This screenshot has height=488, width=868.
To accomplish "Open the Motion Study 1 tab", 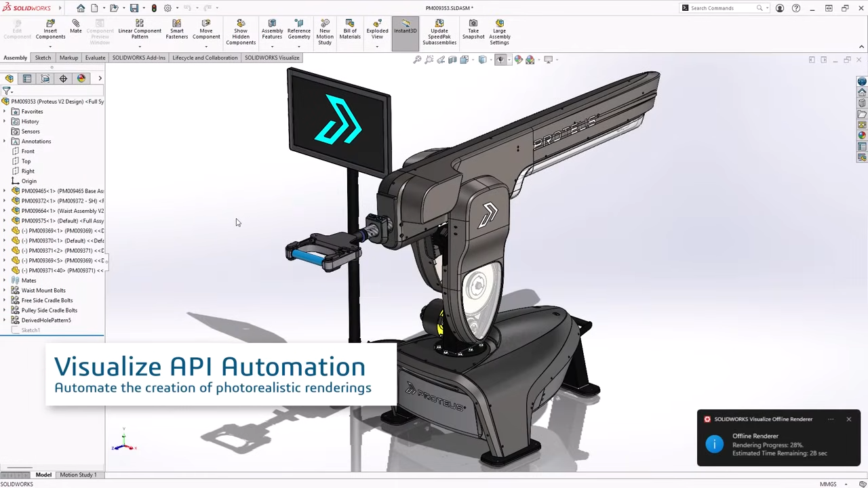I will (x=77, y=474).
